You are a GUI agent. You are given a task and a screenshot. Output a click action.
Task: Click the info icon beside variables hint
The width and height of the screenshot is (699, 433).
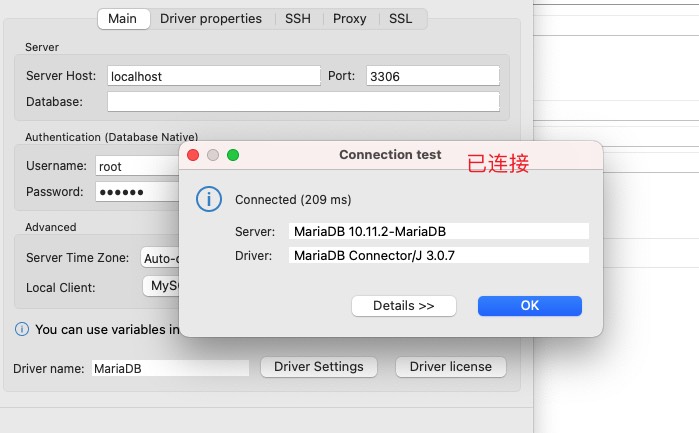pos(22,329)
